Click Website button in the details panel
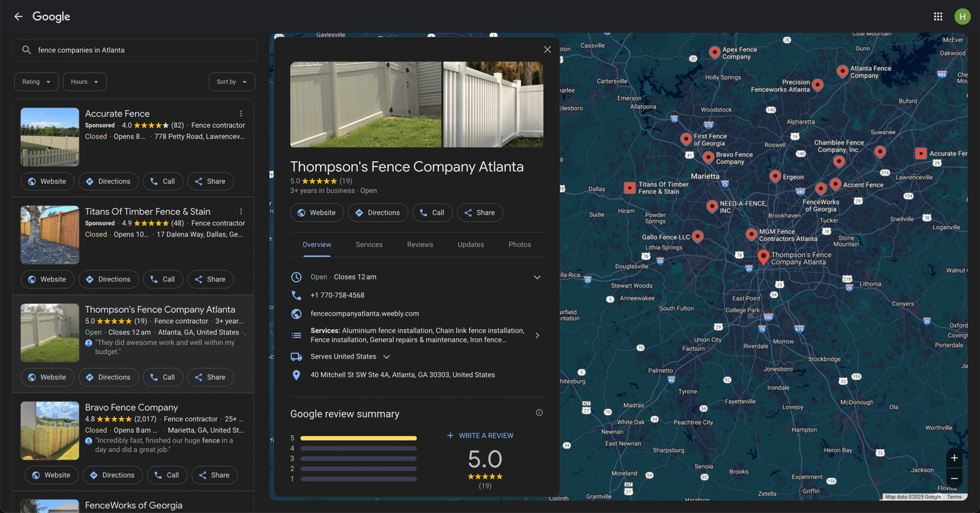 pyautogui.click(x=317, y=212)
